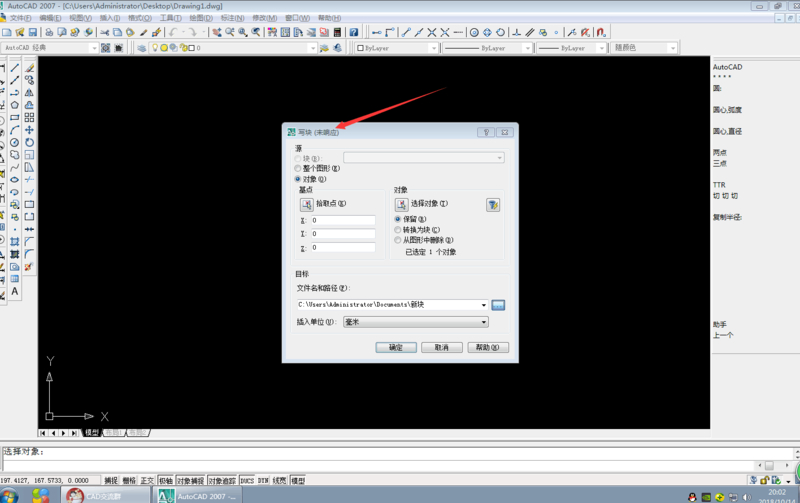The height and width of the screenshot is (503, 800).
Task: Open the quick select filter icon
Action: pyautogui.click(x=493, y=205)
